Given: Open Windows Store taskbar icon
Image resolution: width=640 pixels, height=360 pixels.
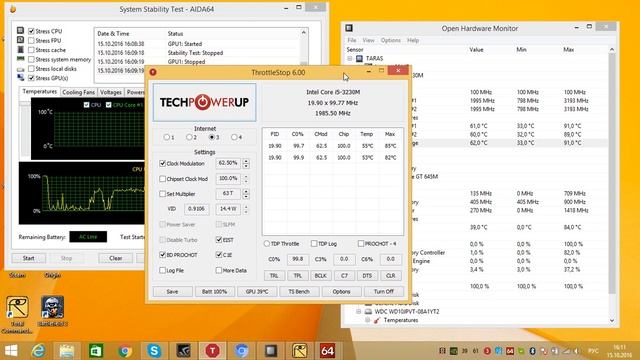Looking at the screenshot, I should pyautogui.click(x=96, y=351).
